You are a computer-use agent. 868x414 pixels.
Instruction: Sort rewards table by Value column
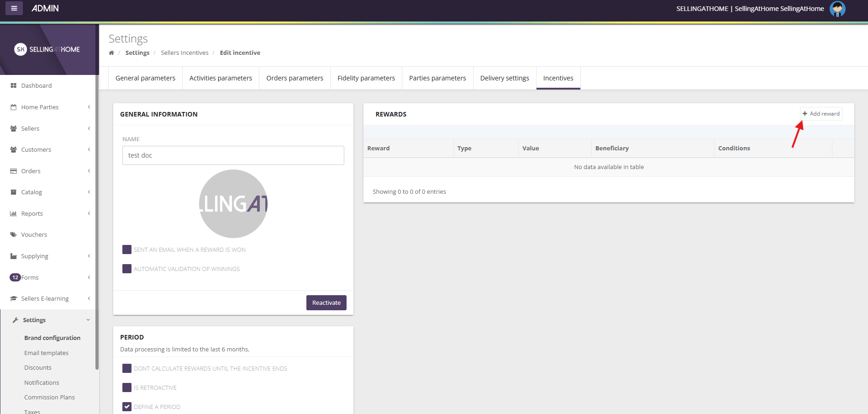pyautogui.click(x=555, y=148)
